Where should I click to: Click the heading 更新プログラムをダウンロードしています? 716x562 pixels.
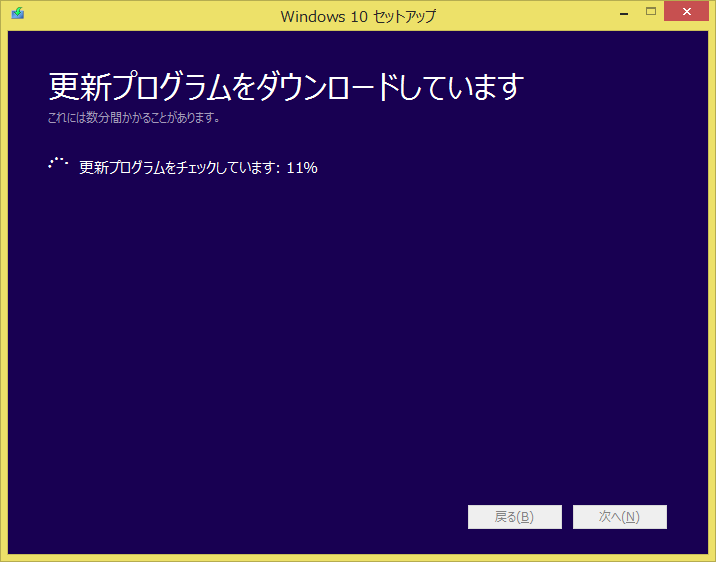(286, 86)
